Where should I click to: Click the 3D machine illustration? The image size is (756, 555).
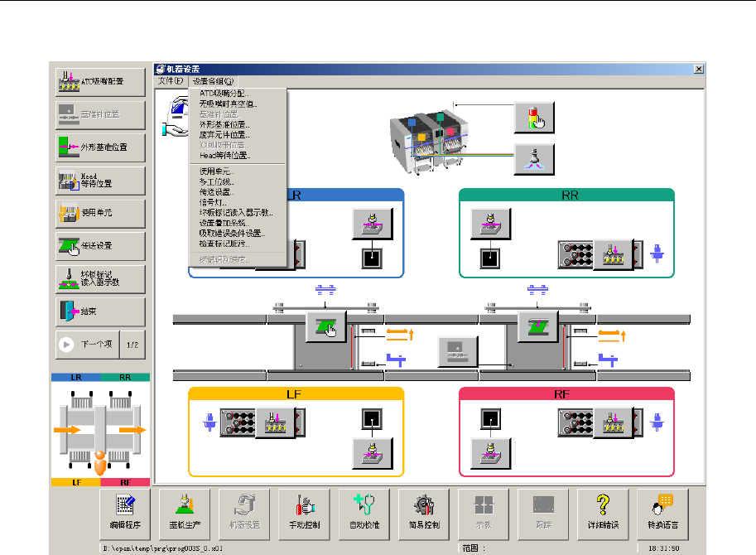[429, 142]
